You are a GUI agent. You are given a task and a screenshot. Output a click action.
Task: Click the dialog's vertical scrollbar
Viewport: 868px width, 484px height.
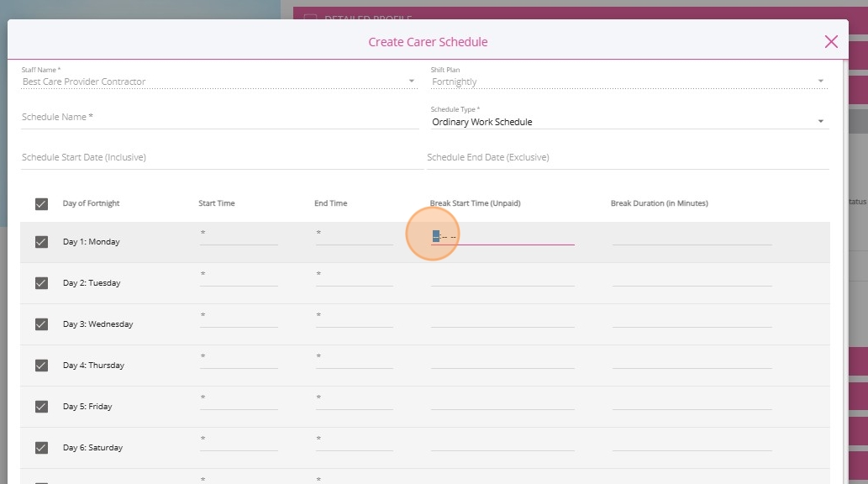click(845, 271)
